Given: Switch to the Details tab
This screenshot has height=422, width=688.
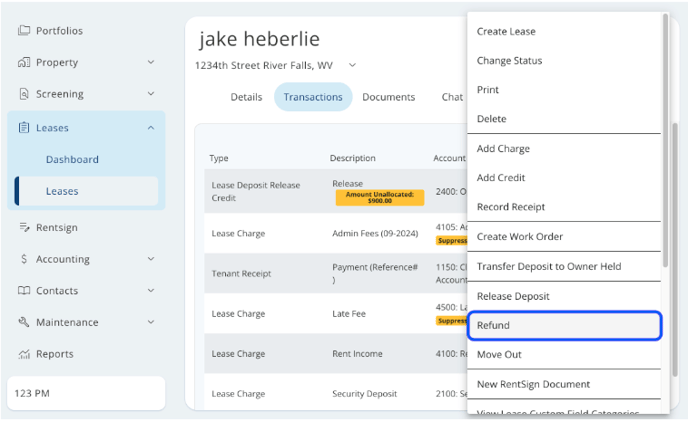Looking at the screenshot, I should [x=246, y=97].
